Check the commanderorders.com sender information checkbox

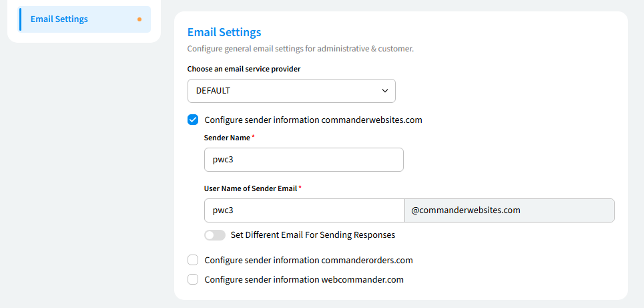point(193,260)
